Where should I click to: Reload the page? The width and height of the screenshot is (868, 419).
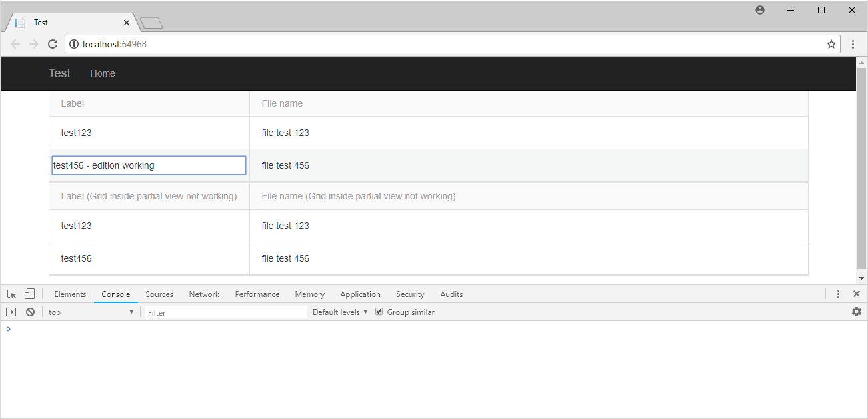pyautogui.click(x=53, y=45)
